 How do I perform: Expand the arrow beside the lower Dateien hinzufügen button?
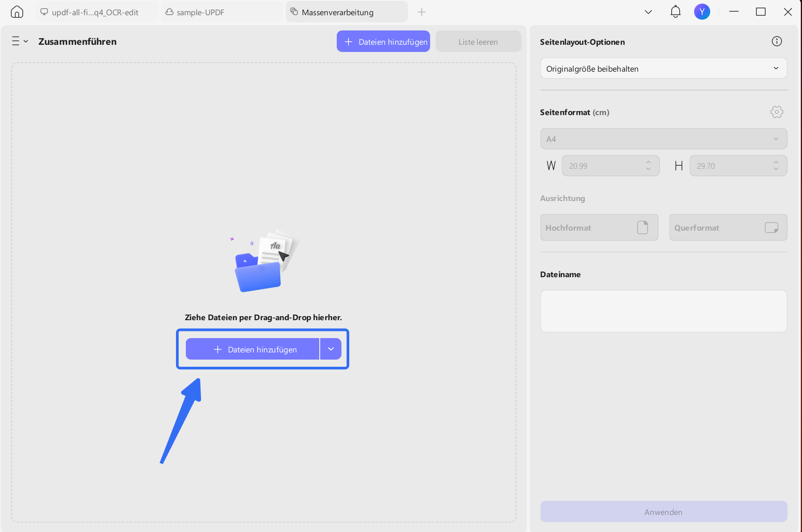click(x=330, y=349)
